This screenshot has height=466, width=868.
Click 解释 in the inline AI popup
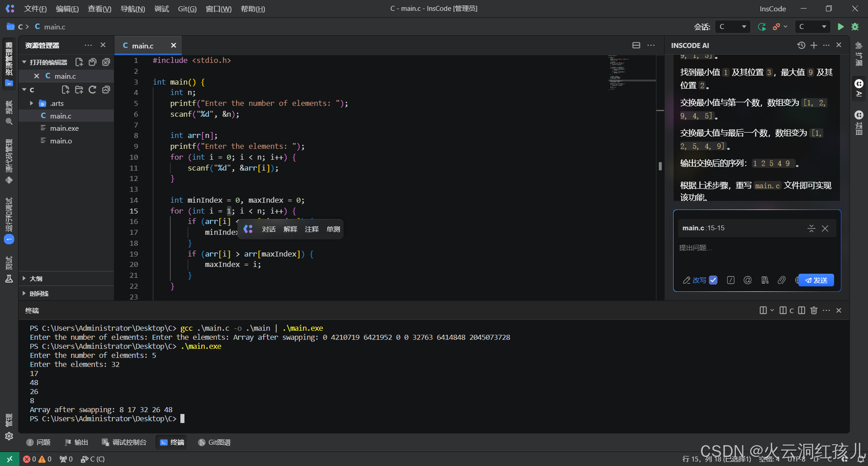(x=290, y=229)
